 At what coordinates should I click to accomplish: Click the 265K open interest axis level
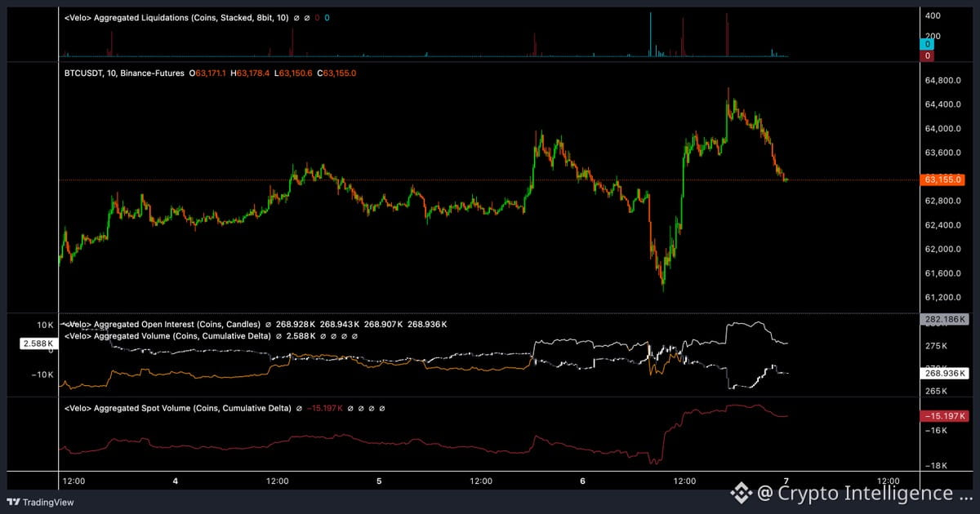coord(937,390)
